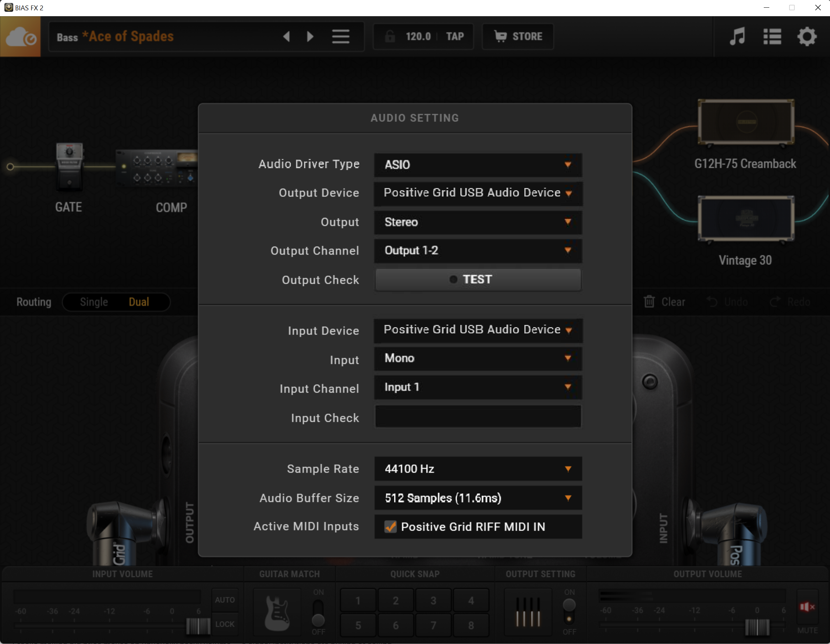The height and width of the screenshot is (644, 830).
Task: Close the BIAS FX 2 window
Action: [818, 8]
